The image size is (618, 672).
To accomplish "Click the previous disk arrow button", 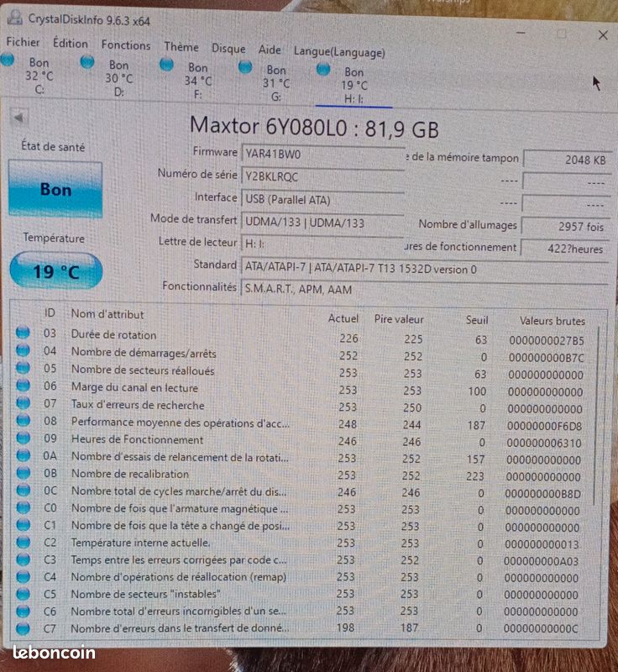I will coord(18,118).
